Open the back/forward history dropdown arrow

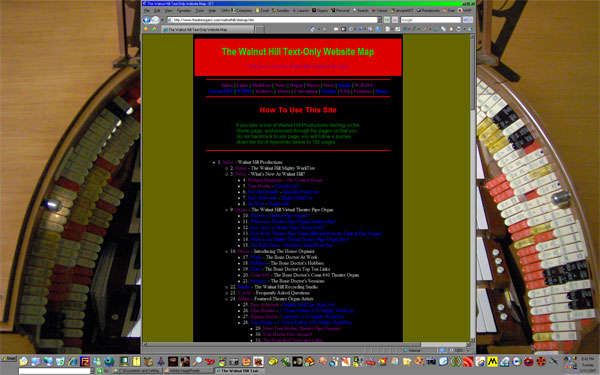(x=162, y=20)
